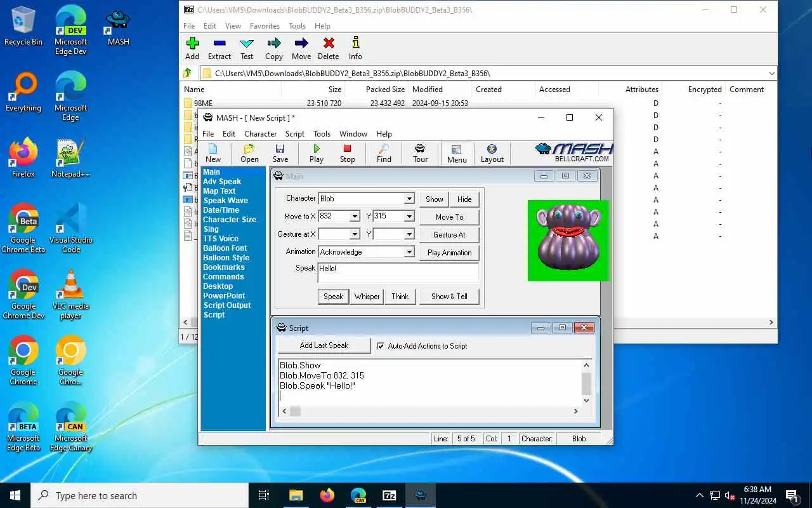Click the Whisper button

pyautogui.click(x=367, y=297)
